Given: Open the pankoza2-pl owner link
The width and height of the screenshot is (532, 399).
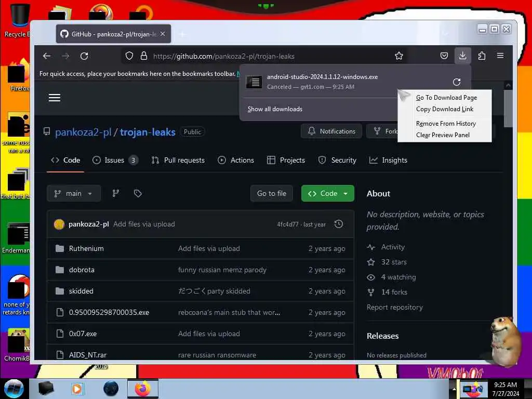Looking at the screenshot, I should click(83, 132).
